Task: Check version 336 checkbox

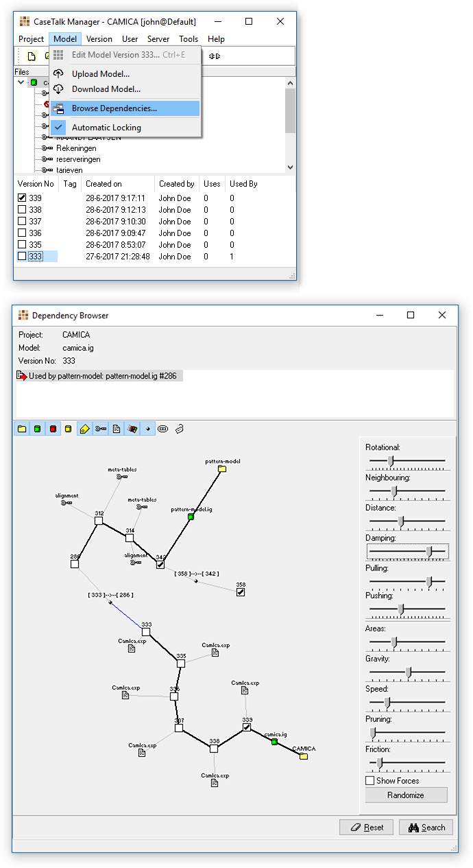Action: pos(22,233)
